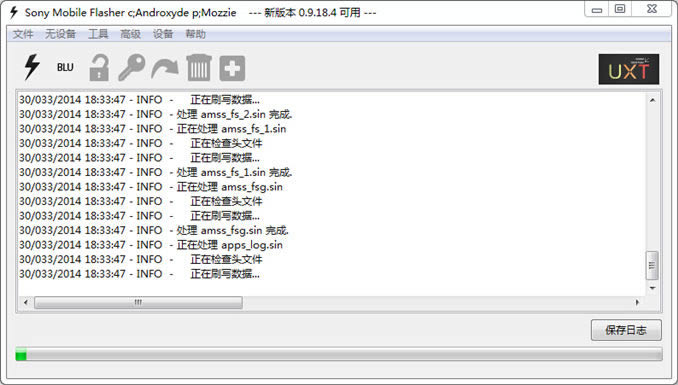Select log line '处理 amss_fs_2.sin 完成'
Viewport: 678px width, 385px height.
pyautogui.click(x=156, y=114)
